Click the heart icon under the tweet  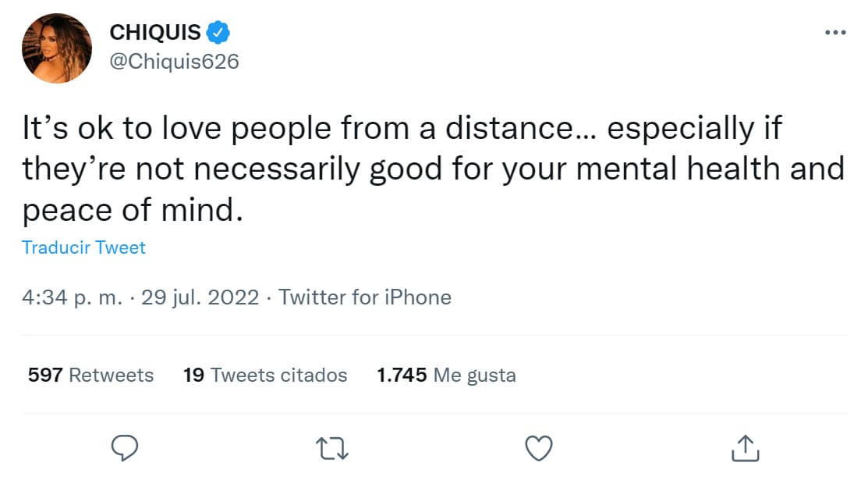click(538, 447)
